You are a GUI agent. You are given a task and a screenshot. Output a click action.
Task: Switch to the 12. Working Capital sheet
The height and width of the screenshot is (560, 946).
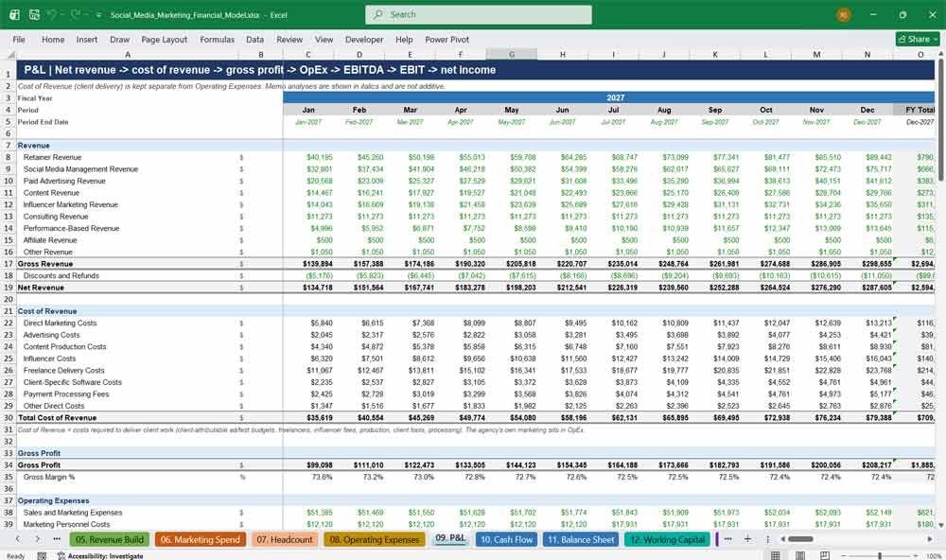[668, 539]
